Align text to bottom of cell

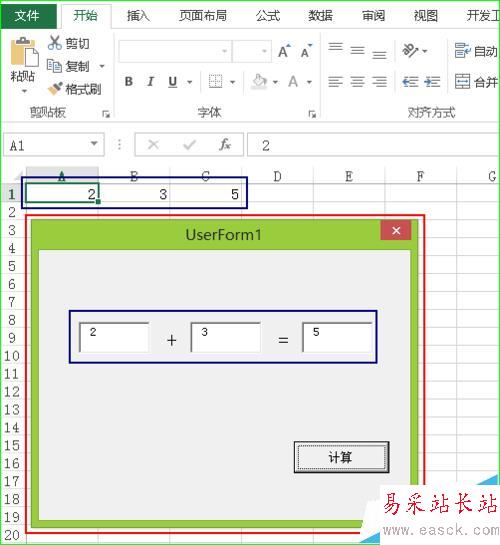click(x=379, y=55)
